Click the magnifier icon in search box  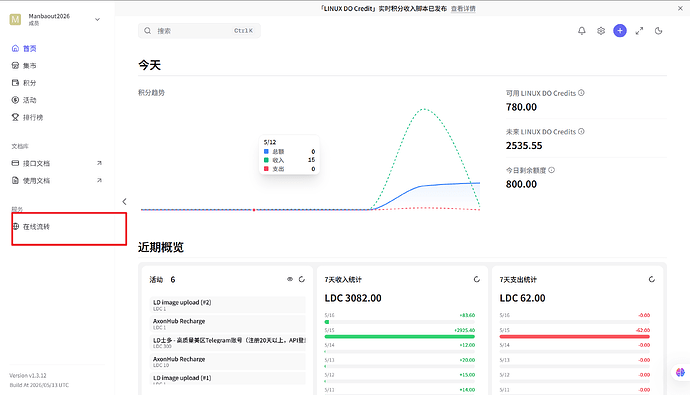147,31
